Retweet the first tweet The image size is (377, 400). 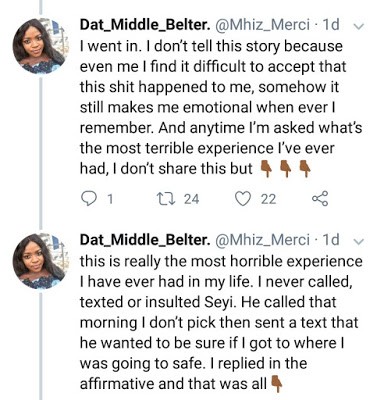[x=165, y=199]
